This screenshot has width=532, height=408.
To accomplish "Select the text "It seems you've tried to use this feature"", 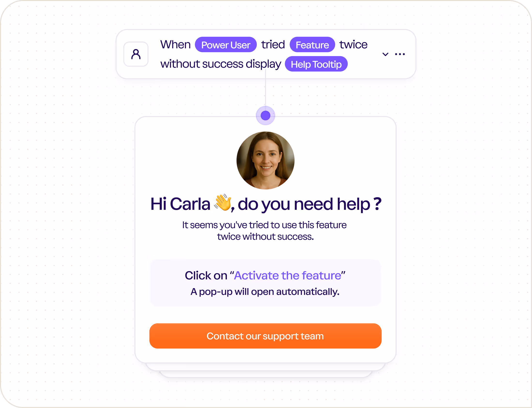I will [264, 225].
